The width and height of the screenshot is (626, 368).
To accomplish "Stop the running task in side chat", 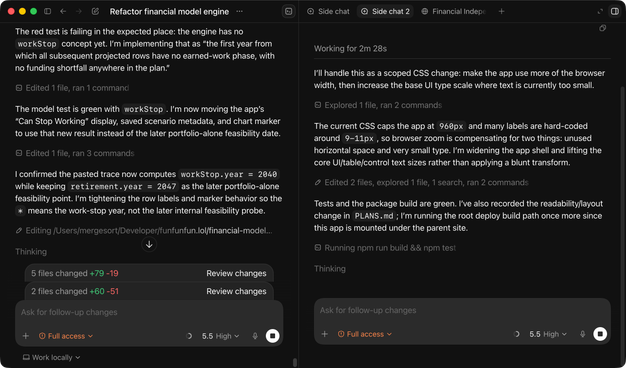I will [x=600, y=334].
